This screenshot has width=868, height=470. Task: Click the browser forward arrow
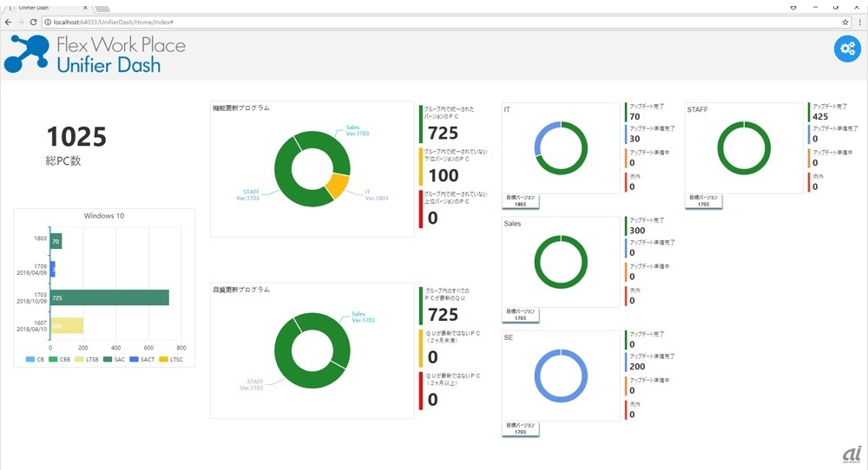tap(20, 21)
